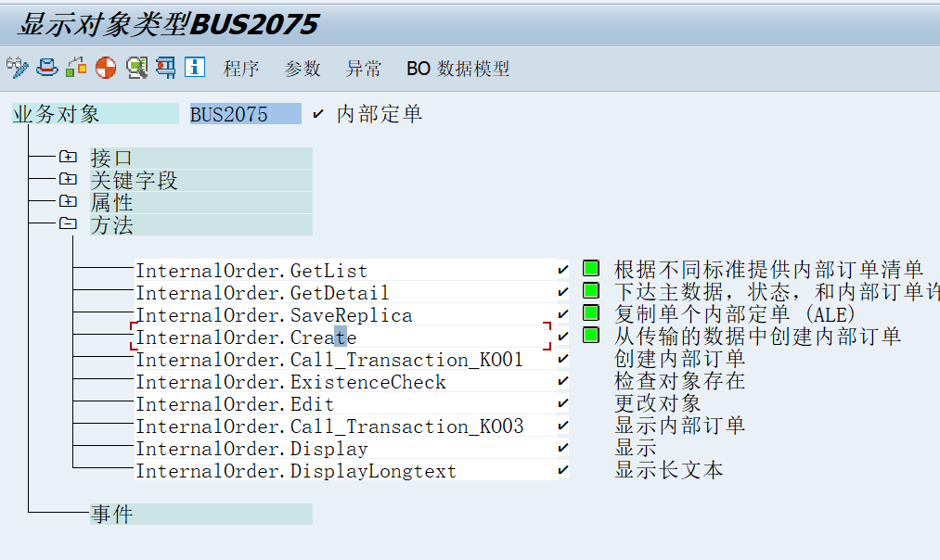Open the 程序 toolbar menu
Screen dimensions: 940x560
(x=241, y=68)
